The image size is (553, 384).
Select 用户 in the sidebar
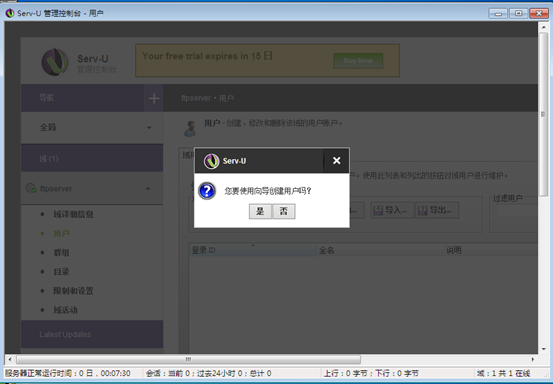point(61,233)
